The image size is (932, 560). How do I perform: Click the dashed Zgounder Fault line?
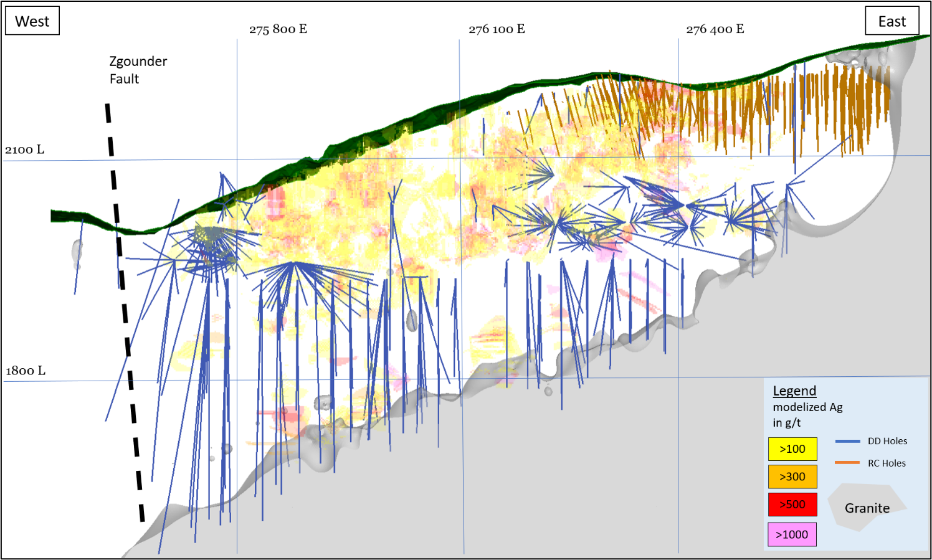click(x=125, y=311)
